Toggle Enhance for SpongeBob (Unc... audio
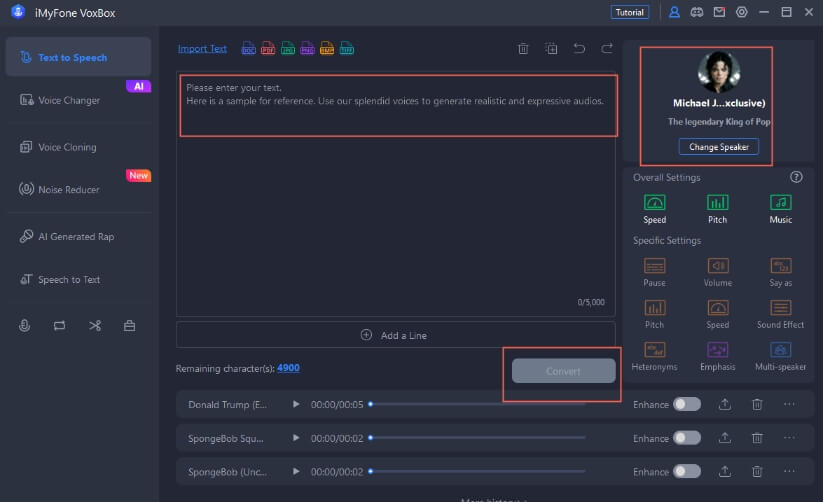823x502 pixels. [687, 471]
